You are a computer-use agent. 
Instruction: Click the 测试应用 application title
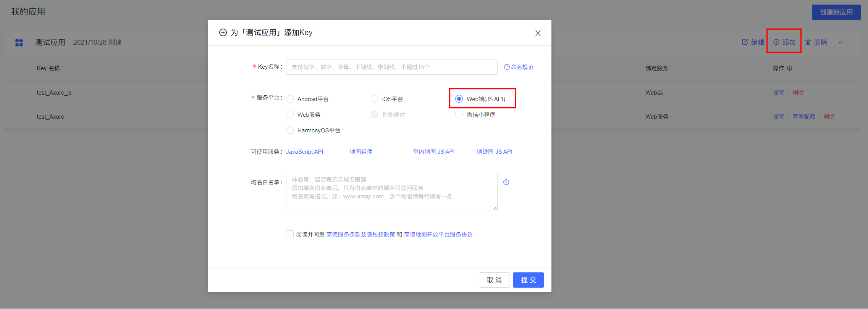(50, 42)
